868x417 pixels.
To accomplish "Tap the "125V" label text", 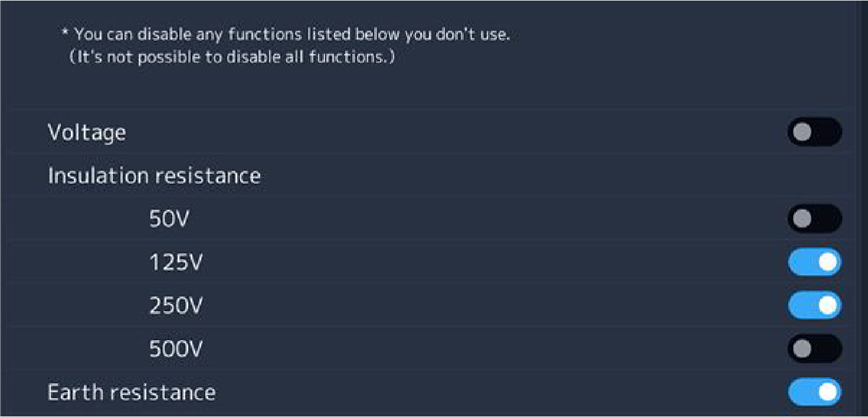I will coord(175,262).
